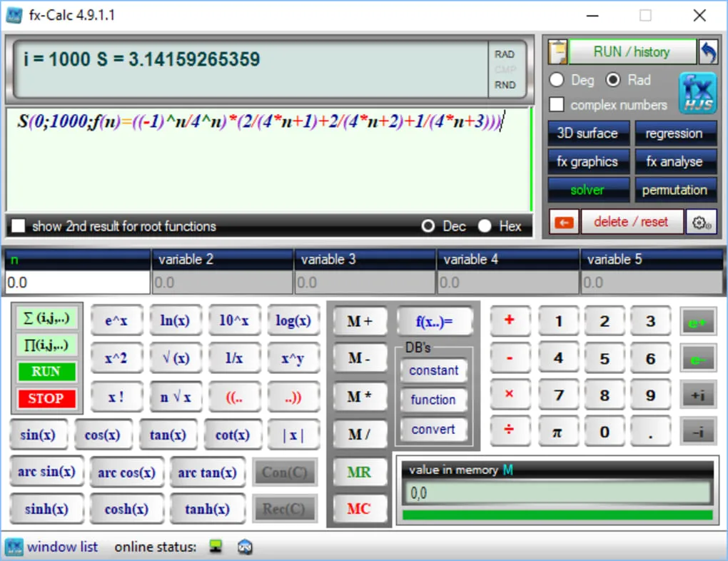The width and height of the screenshot is (728, 561).
Task: Select the summation Σ(i,j,..) function key
Action: tap(45, 318)
